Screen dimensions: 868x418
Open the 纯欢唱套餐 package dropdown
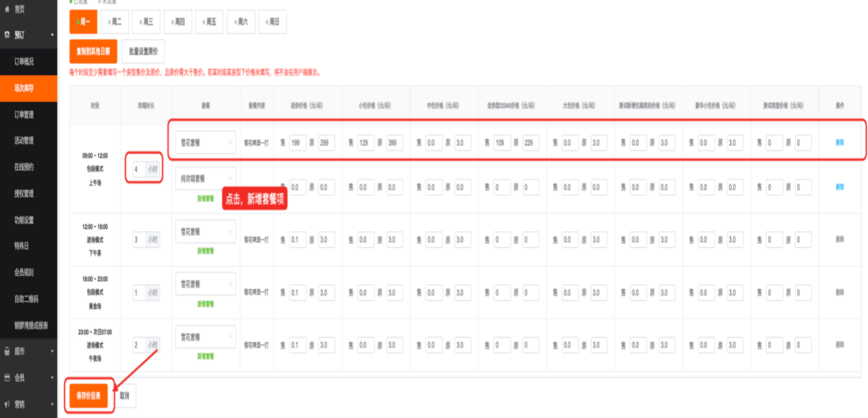pos(205,179)
